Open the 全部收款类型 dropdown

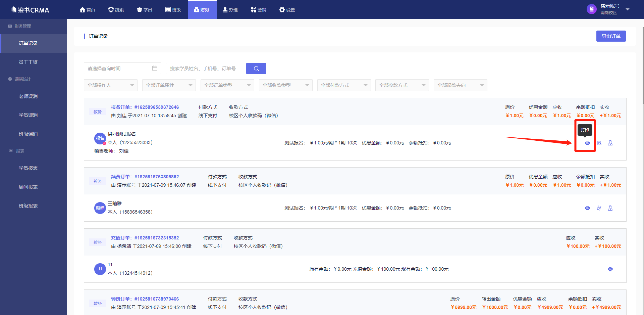coord(286,85)
